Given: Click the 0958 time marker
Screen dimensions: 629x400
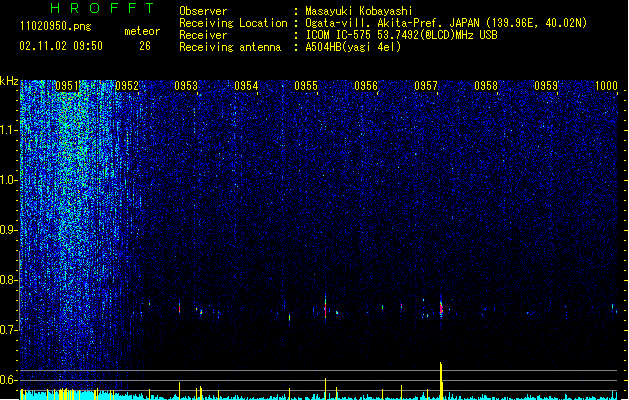Looking at the screenshot, I should pos(486,86).
